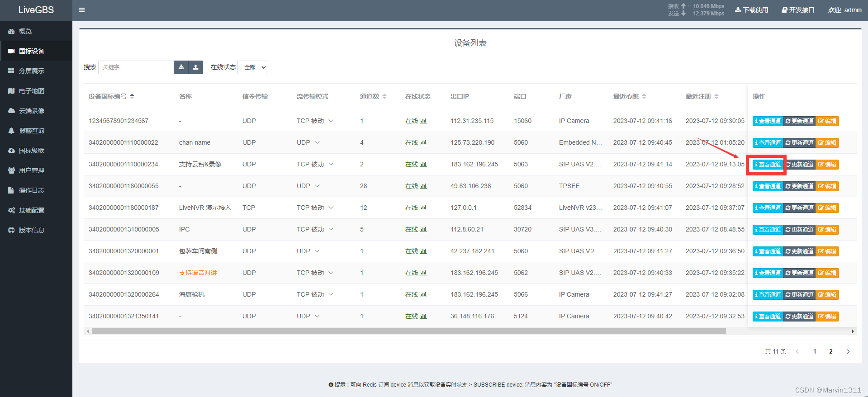Focus the 关键字 search input field

[x=136, y=67]
